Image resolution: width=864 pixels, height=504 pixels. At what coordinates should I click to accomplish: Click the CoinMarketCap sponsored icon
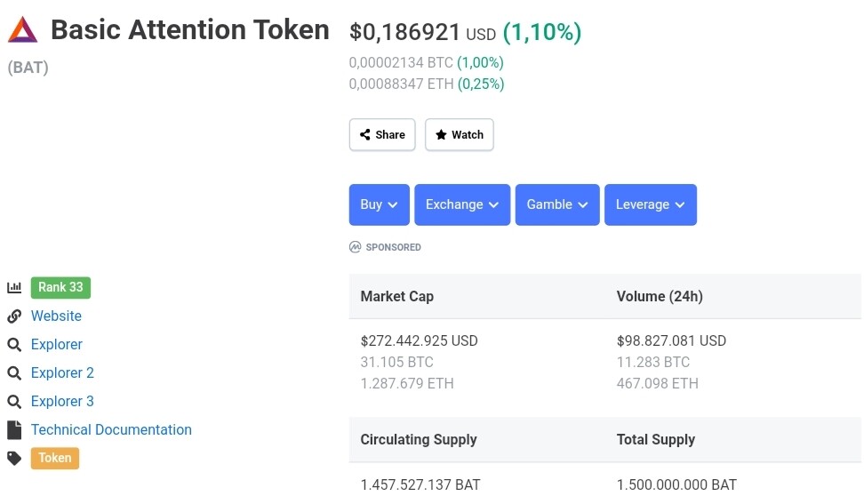[x=356, y=247]
